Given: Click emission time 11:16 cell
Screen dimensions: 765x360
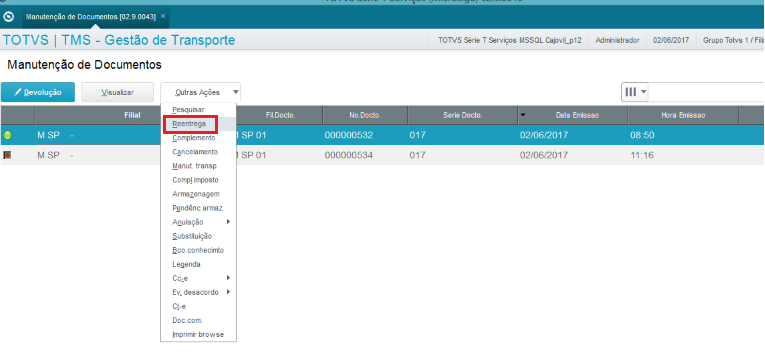Looking at the screenshot, I should click(x=642, y=155).
